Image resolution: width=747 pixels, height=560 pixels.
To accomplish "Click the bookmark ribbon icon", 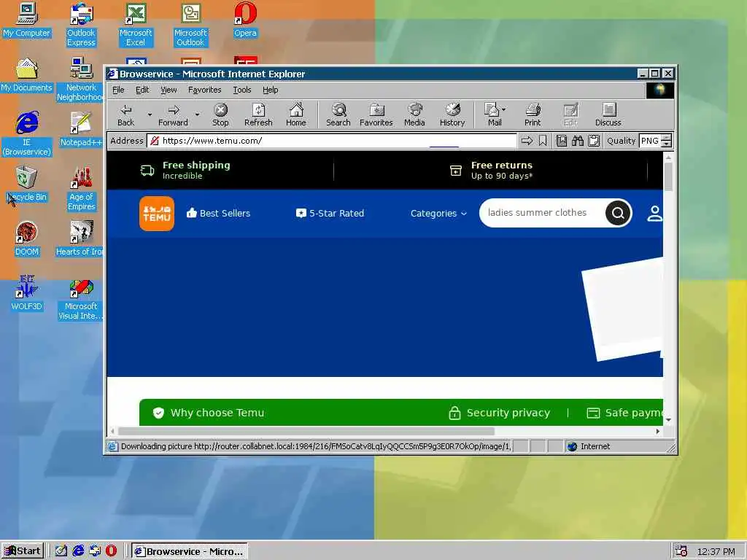I will [543, 141].
